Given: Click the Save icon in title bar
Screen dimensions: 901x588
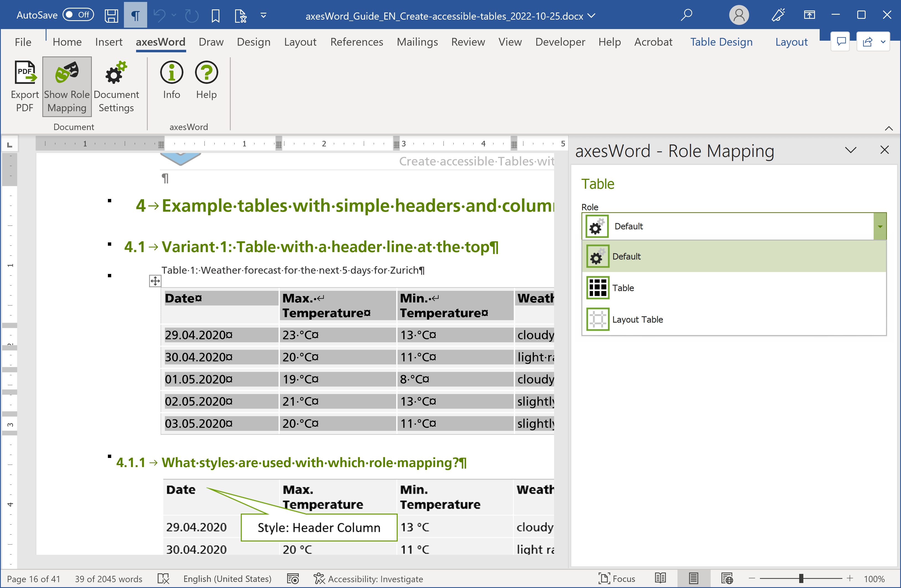Looking at the screenshot, I should tap(111, 15).
